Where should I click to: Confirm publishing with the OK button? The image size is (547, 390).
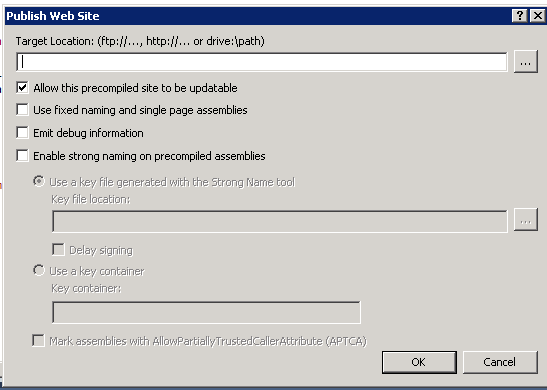point(419,362)
